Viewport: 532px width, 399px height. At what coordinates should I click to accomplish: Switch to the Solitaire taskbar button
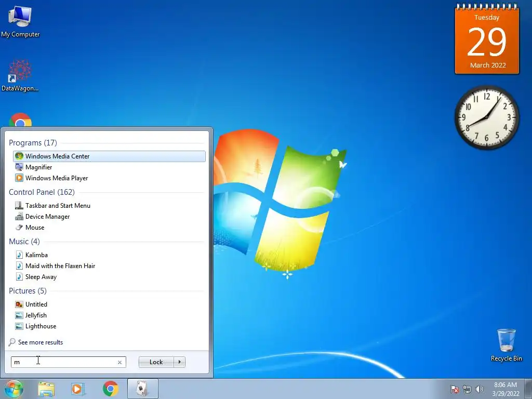[143, 389]
